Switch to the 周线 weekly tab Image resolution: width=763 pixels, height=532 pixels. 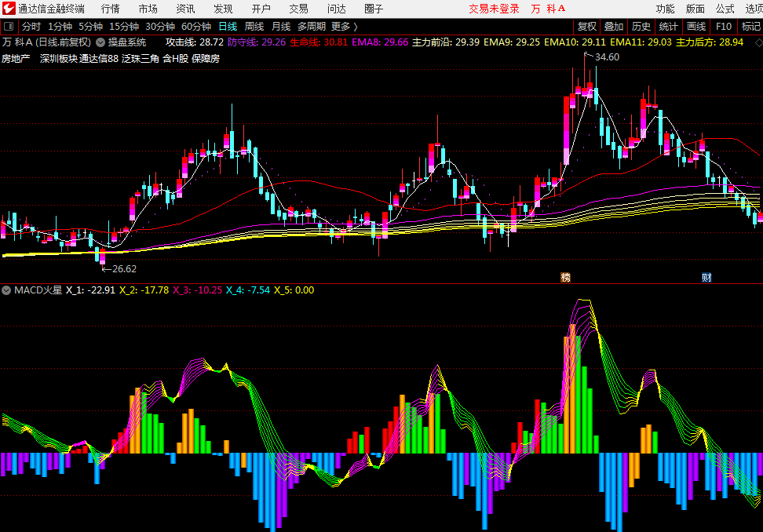click(254, 26)
